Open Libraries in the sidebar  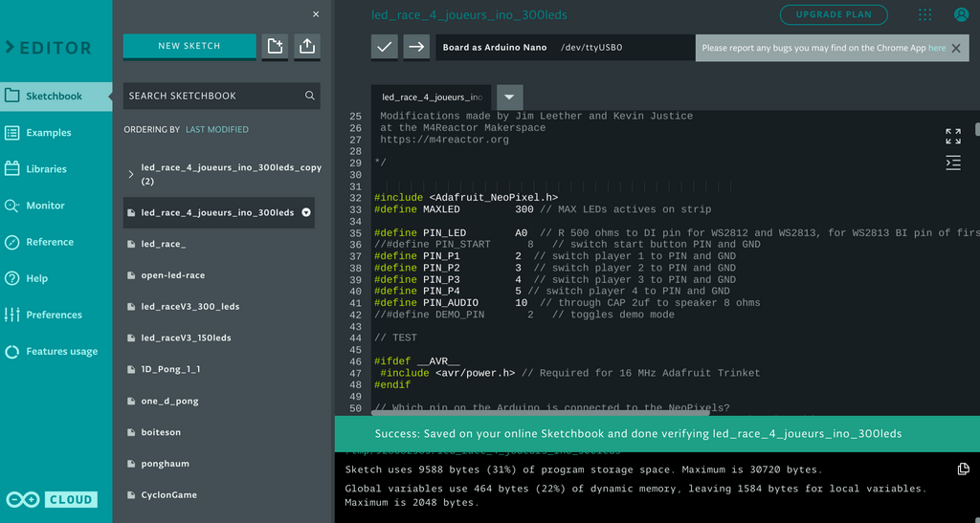(x=46, y=169)
